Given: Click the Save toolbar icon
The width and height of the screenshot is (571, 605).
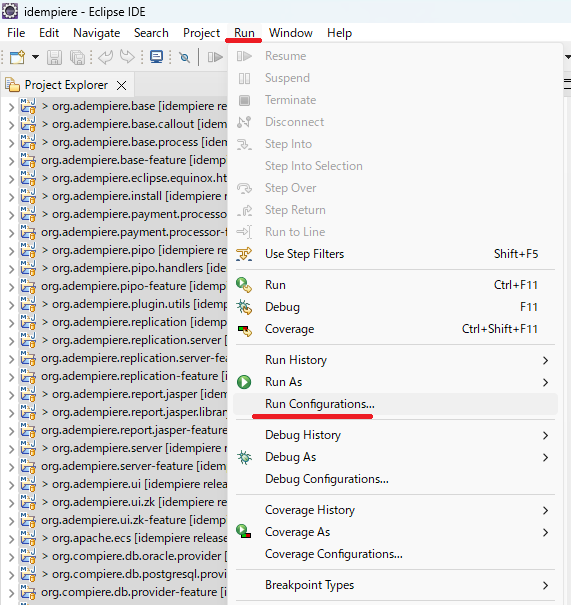Looking at the screenshot, I should pyautogui.click(x=54, y=57).
